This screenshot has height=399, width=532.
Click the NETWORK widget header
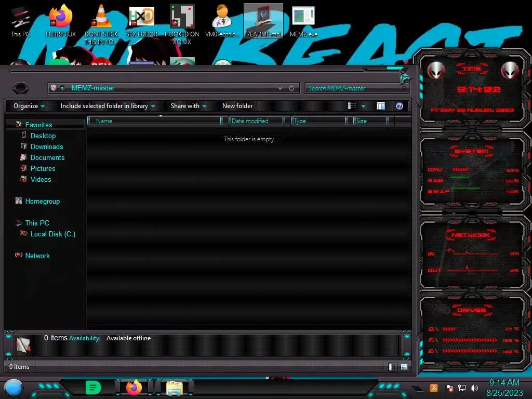[471, 235]
